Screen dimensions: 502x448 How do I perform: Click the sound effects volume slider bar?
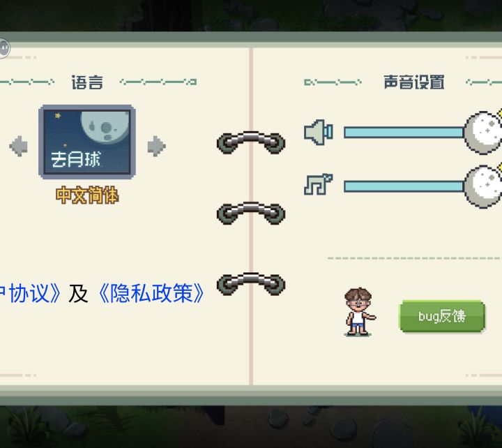tap(404, 133)
